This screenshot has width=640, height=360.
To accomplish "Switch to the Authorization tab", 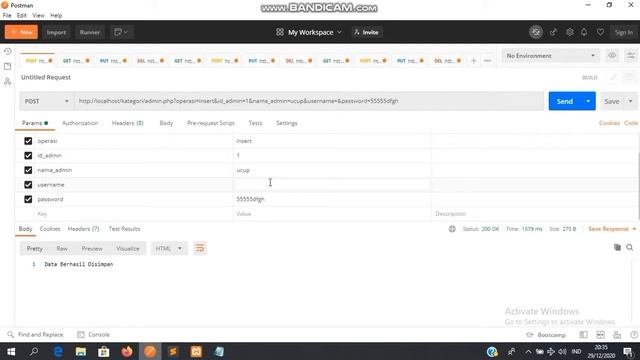I will click(x=80, y=123).
